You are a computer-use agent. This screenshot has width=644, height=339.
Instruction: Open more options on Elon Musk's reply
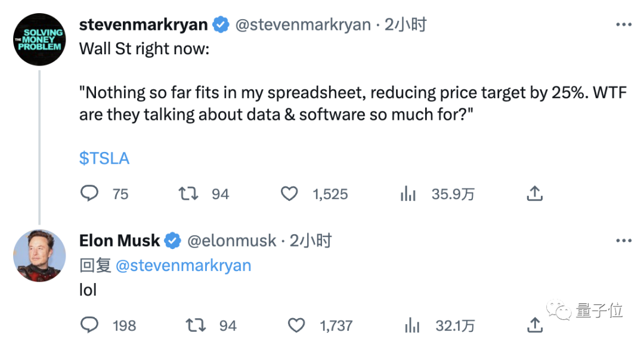[x=624, y=241]
